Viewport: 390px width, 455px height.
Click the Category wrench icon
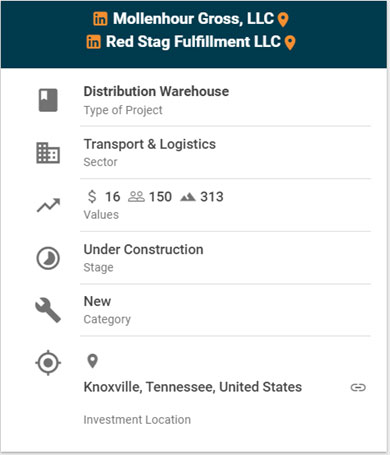(x=48, y=310)
